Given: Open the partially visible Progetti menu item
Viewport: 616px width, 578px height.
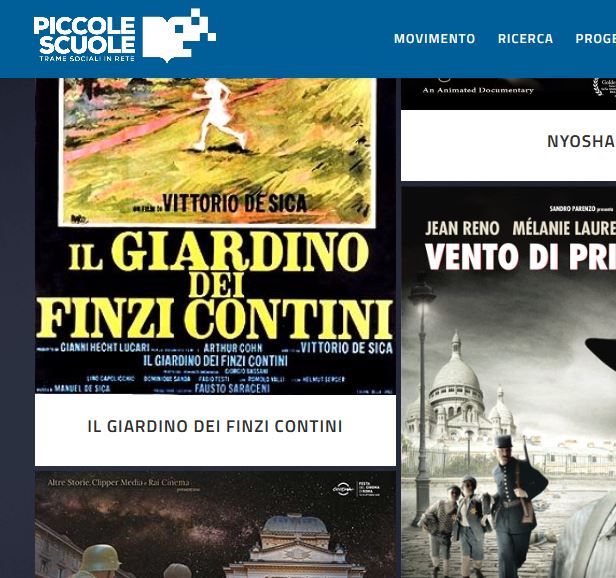Looking at the screenshot, I should pos(596,39).
